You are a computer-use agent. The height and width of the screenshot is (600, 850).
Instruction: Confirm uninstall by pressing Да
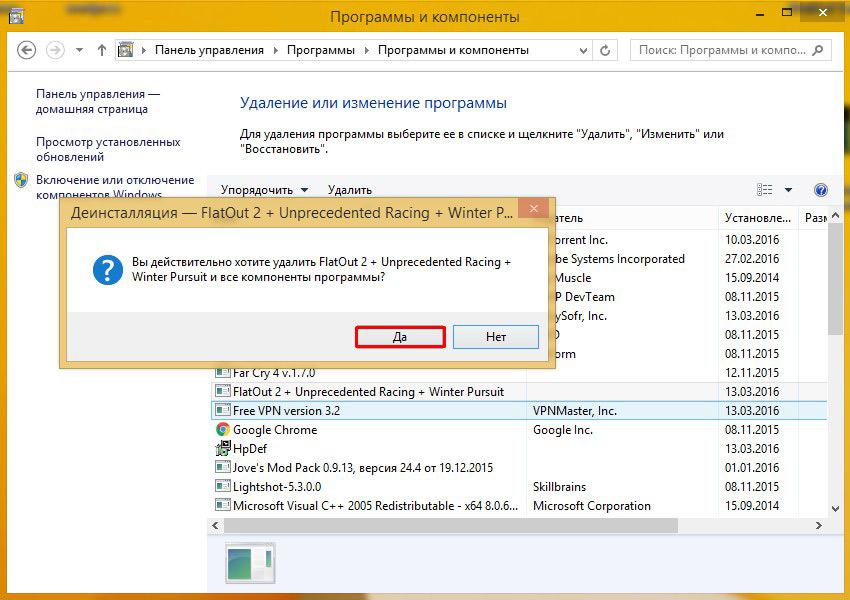[x=399, y=337]
